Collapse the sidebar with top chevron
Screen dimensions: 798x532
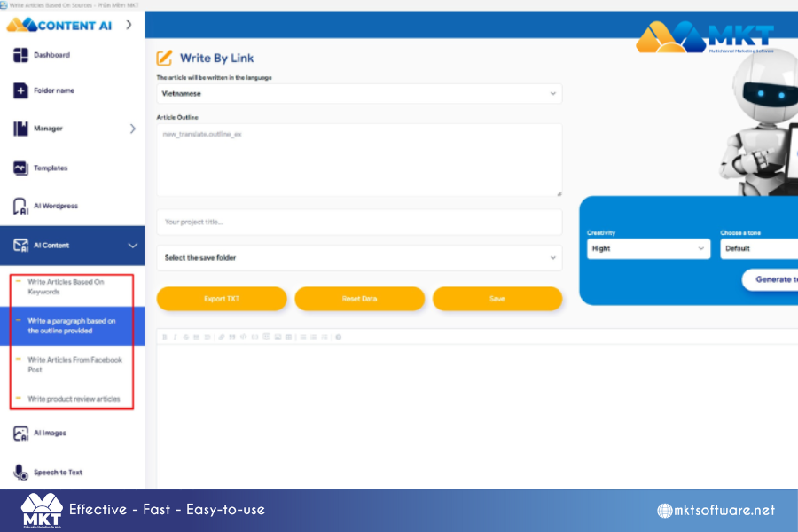click(x=129, y=25)
